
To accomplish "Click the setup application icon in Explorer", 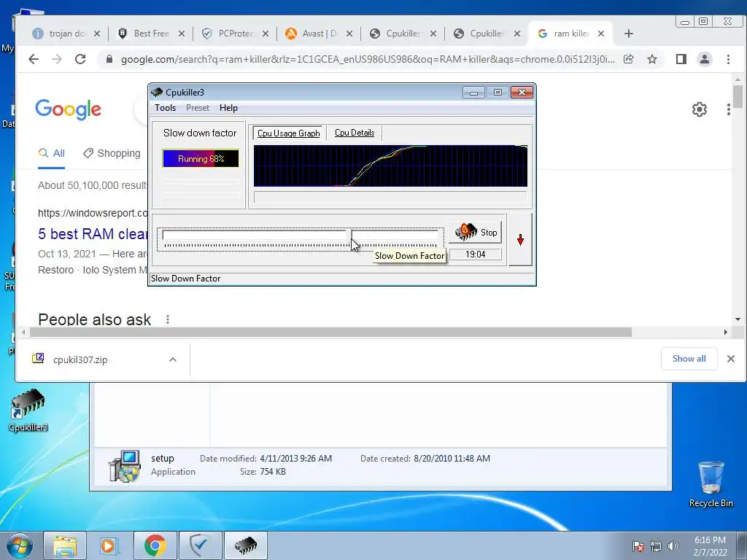I will pyautogui.click(x=124, y=466).
